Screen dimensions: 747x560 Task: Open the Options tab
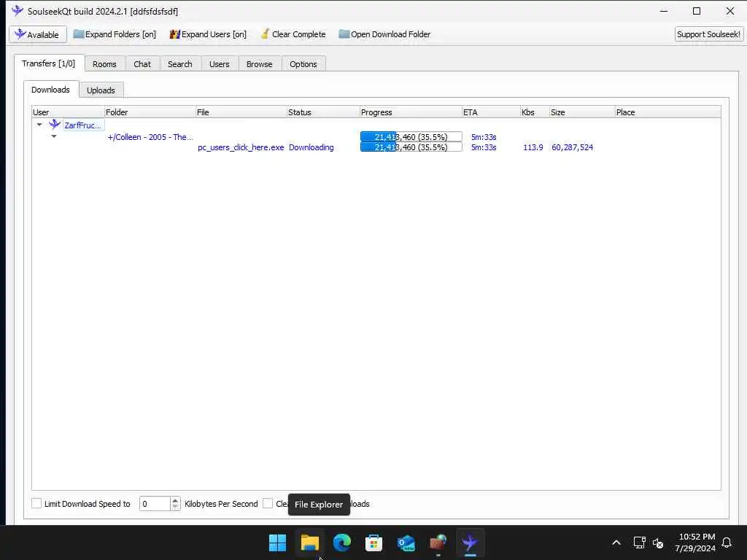303,64
